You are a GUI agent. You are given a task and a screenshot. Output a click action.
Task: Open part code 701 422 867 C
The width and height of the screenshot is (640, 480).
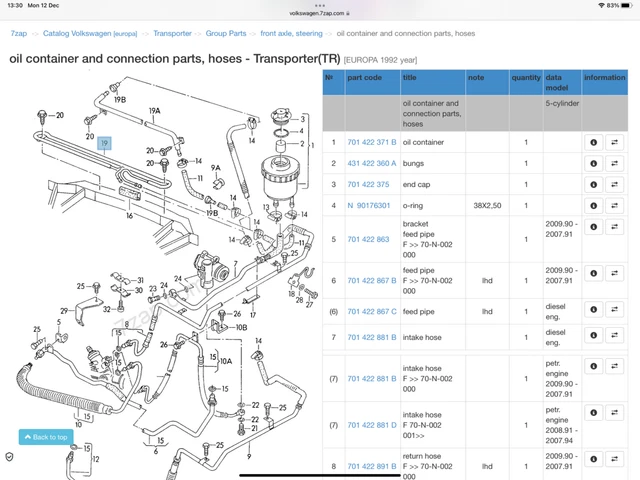pos(372,312)
